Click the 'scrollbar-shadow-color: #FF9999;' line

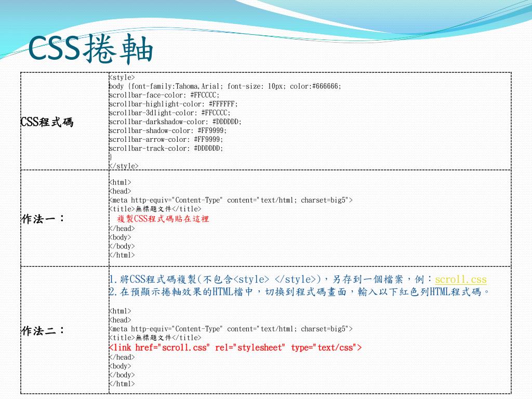168,130
